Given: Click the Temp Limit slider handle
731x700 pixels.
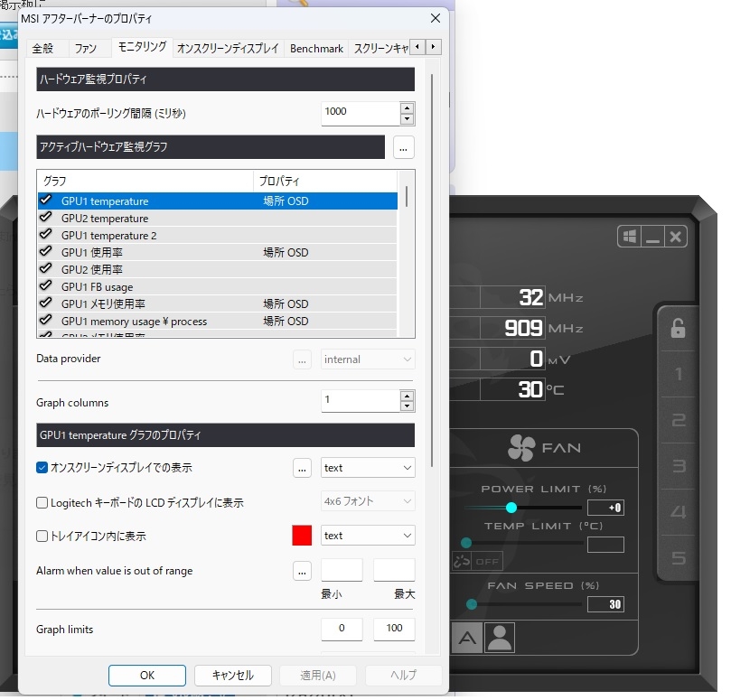Looking at the screenshot, I should [x=466, y=543].
